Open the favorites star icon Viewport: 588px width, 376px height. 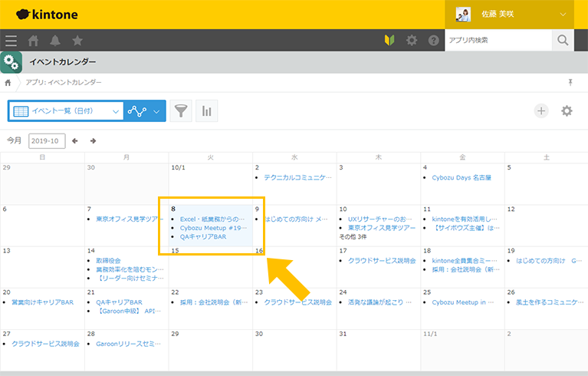(77, 41)
